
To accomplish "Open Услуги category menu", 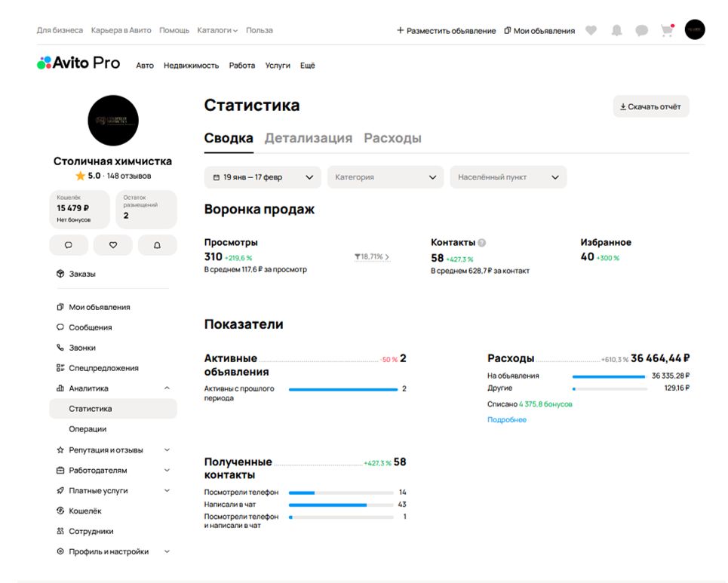I will (278, 66).
